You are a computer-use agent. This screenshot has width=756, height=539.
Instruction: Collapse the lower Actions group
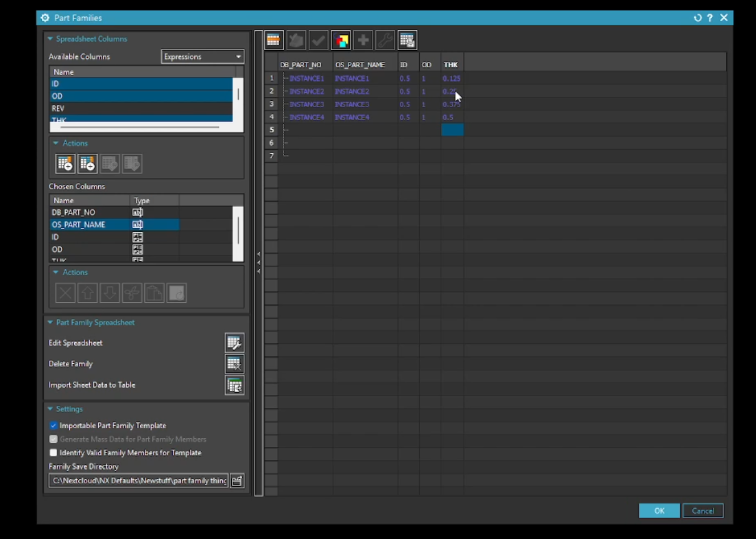(x=56, y=272)
